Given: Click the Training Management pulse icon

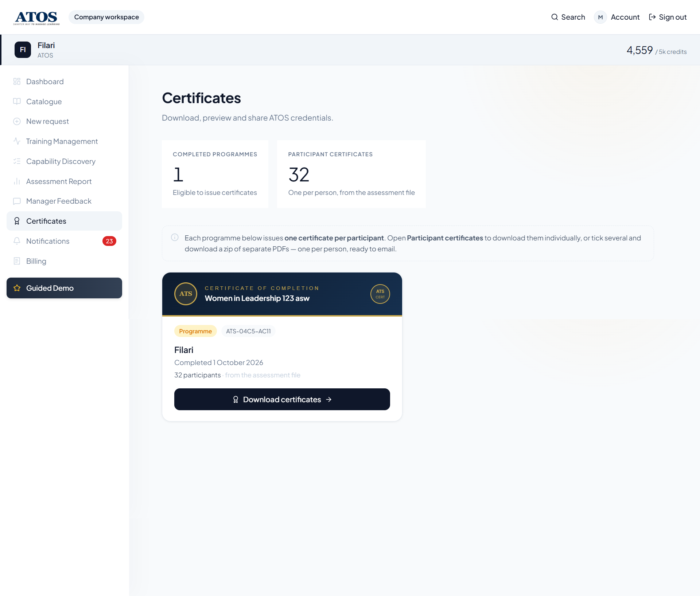Looking at the screenshot, I should tap(17, 141).
